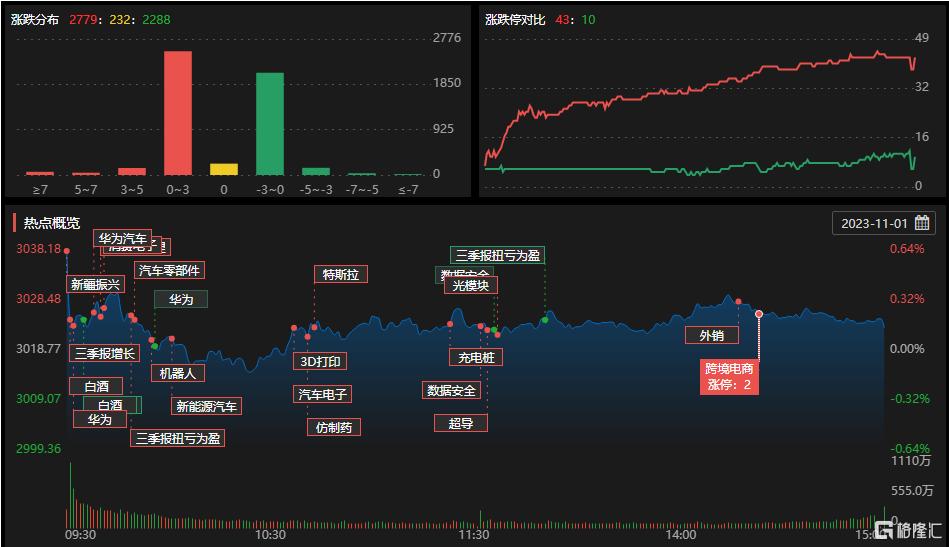Select the 仿制药 hotspot label
949x547 pixels.
point(333,427)
